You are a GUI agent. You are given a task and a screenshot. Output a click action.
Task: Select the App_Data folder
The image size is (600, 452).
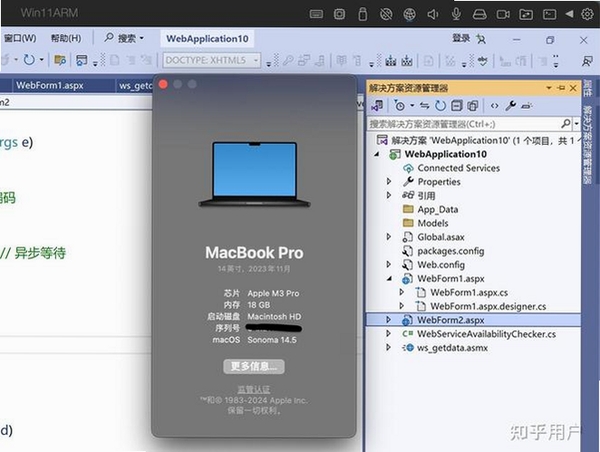point(438,209)
